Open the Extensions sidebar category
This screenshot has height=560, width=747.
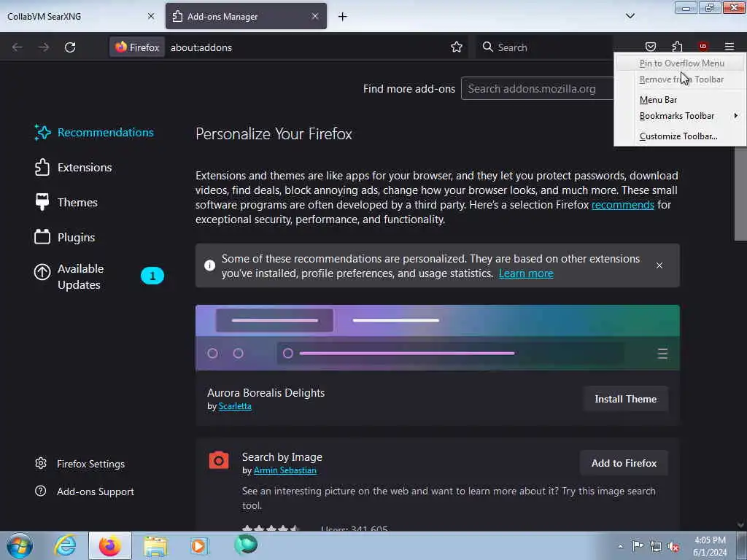pyautogui.click(x=74, y=168)
